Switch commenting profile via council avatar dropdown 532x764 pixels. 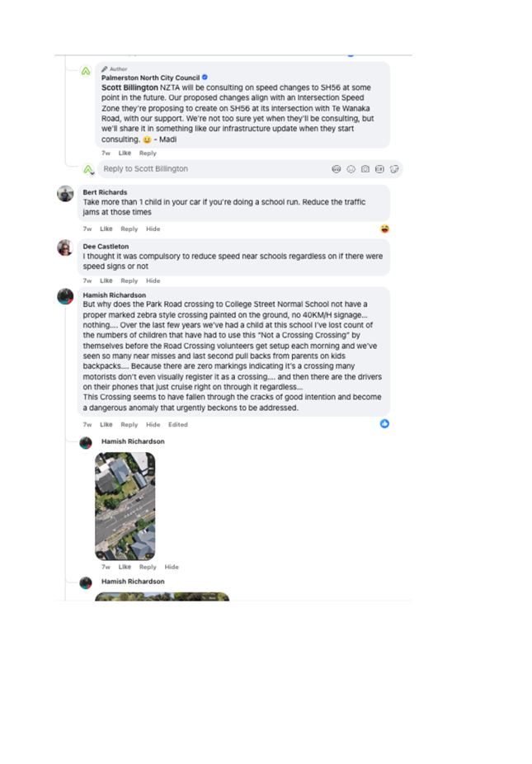pos(88,170)
